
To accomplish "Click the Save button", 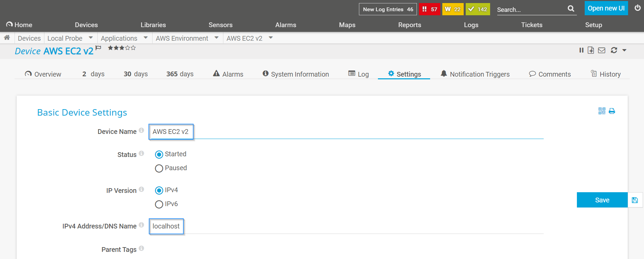I will click(x=602, y=200).
